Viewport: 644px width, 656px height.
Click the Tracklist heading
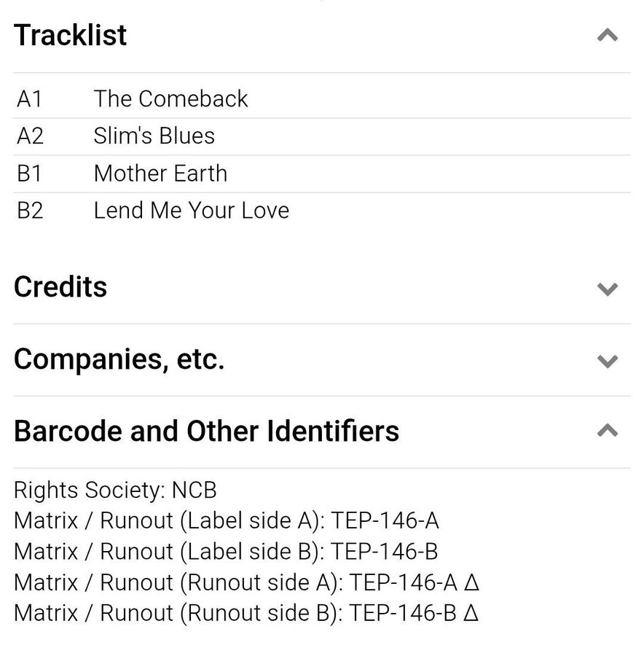[x=71, y=35]
